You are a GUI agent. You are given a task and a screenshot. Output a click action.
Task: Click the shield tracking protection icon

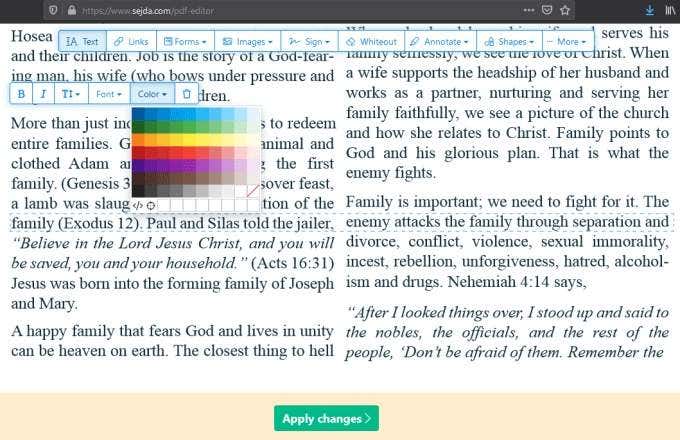pyautogui.click(x=53, y=10)
